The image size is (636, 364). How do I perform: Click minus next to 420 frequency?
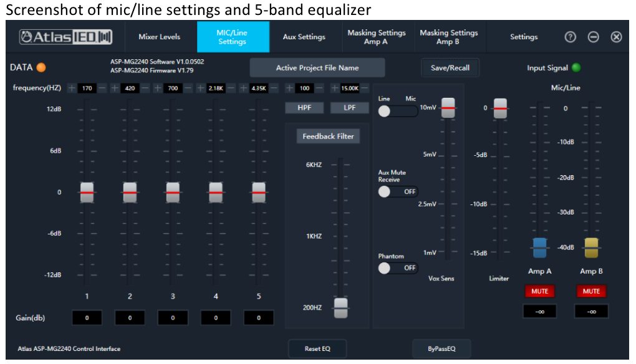pyautogui.click(x=145, y=88)
